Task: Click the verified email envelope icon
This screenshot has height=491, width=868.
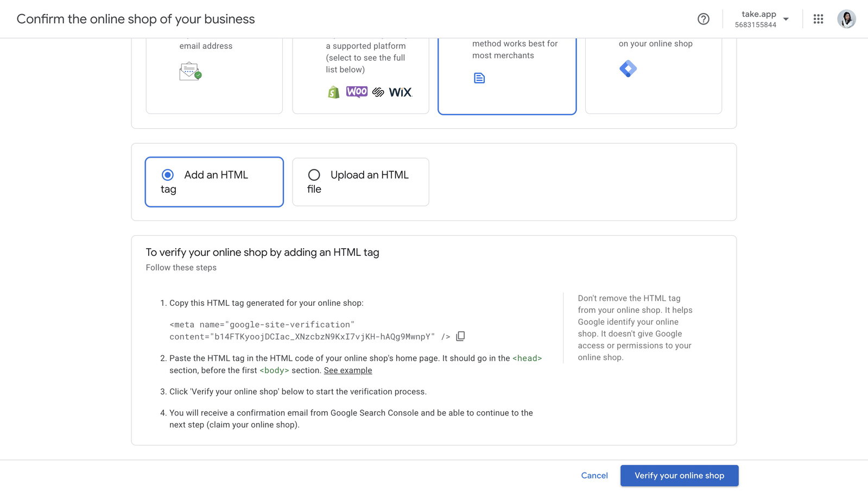Action: click(x=190, y=71)
